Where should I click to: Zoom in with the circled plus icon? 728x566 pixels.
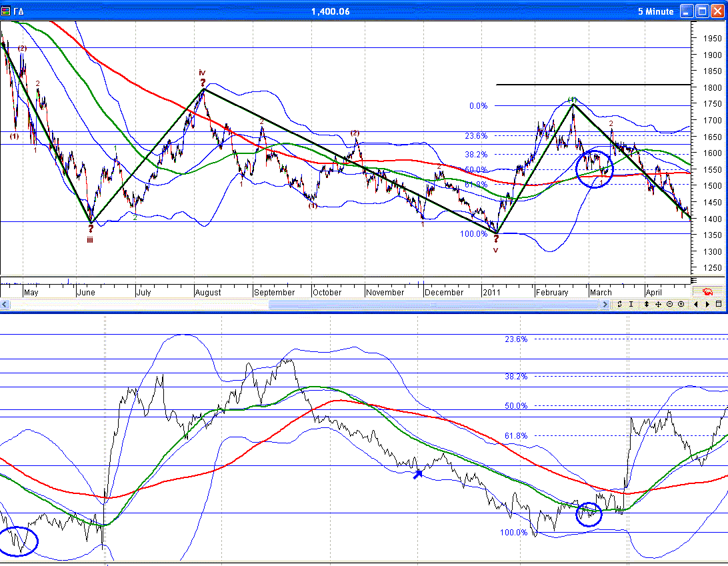681,304
